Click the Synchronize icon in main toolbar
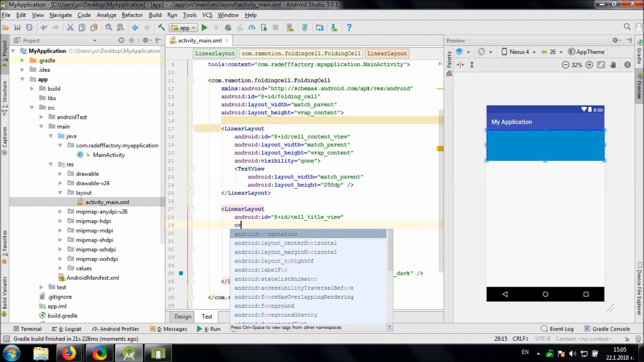The image size is (644, 362). (x=29, y=28)
